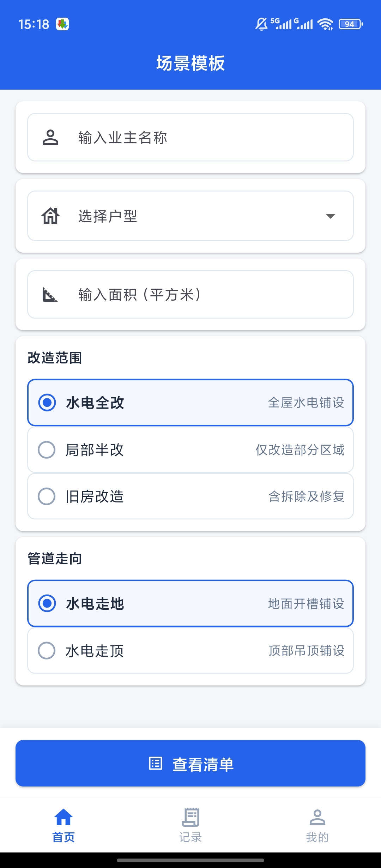Select the 旧房改造 radio option

click(47, 496)
